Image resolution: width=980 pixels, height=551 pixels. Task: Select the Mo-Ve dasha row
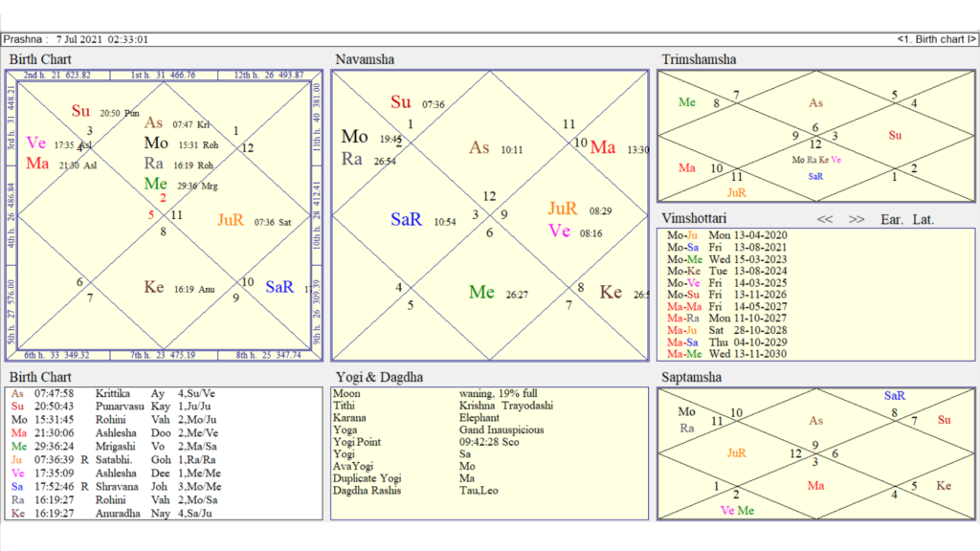coord(727,283)
